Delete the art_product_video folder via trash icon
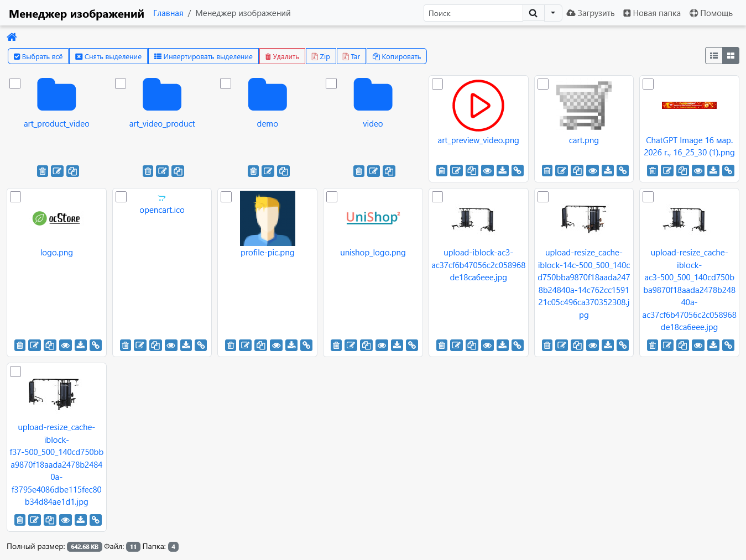The width and height of the screenshot is (746, 560). click(x=43, y=171)
